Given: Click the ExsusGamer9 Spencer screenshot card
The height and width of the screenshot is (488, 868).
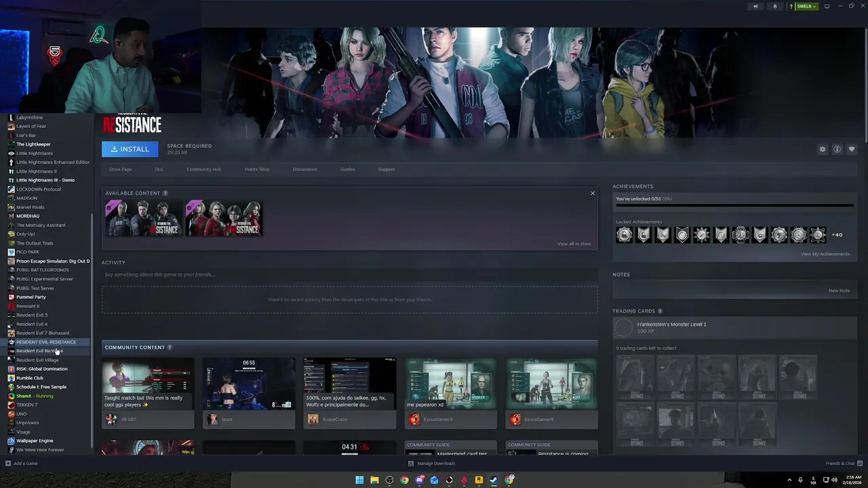Looking at the screenshot, I should (451, 393).
